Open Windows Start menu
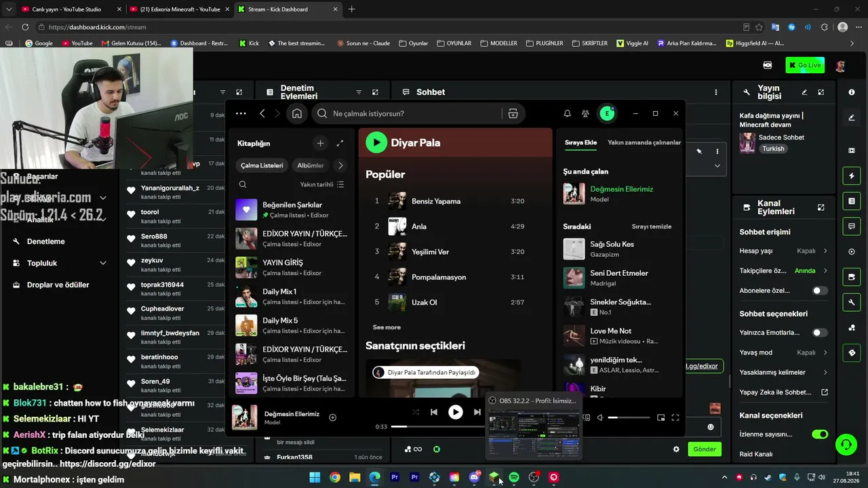 tap(315, 477)
